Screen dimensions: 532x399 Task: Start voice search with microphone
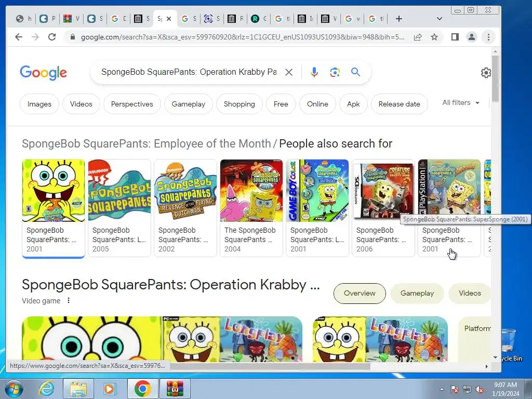[314, 72]
